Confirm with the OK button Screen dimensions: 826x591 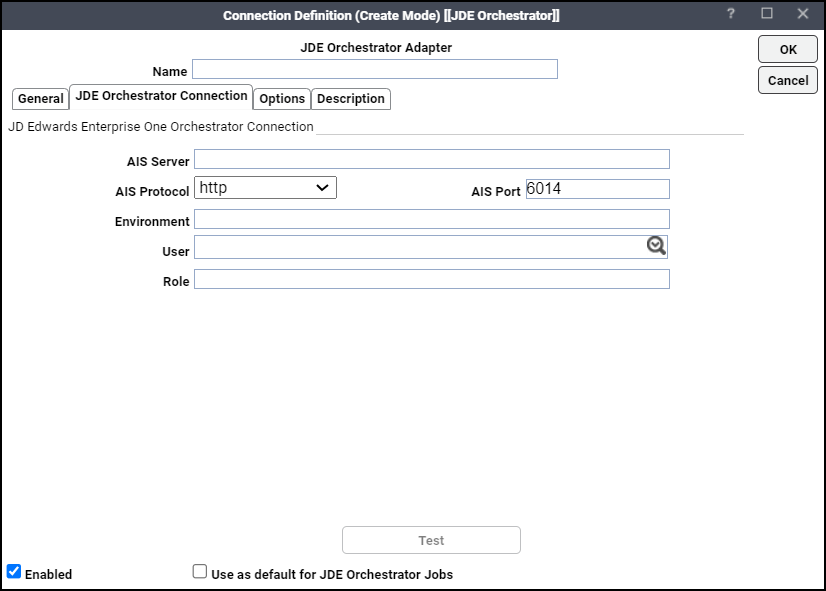(x=788, y=50)
